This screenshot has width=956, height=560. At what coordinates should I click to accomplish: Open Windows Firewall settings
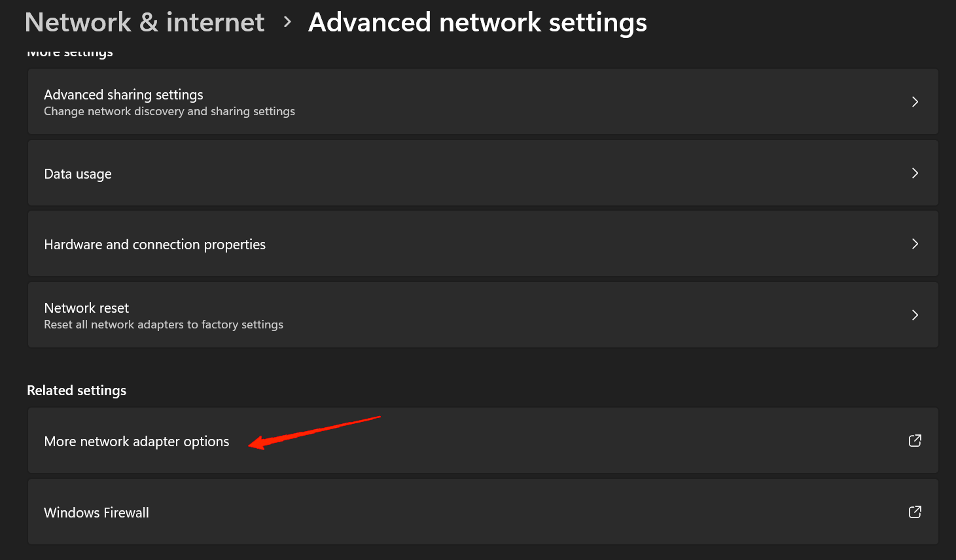click(x=96, y=513)
